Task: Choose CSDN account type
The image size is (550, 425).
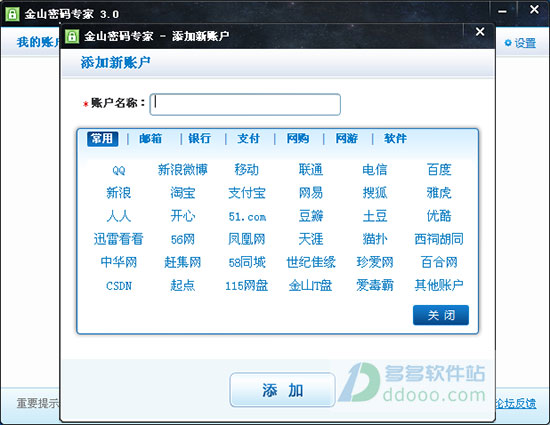Action: click(x=119, y=286)
